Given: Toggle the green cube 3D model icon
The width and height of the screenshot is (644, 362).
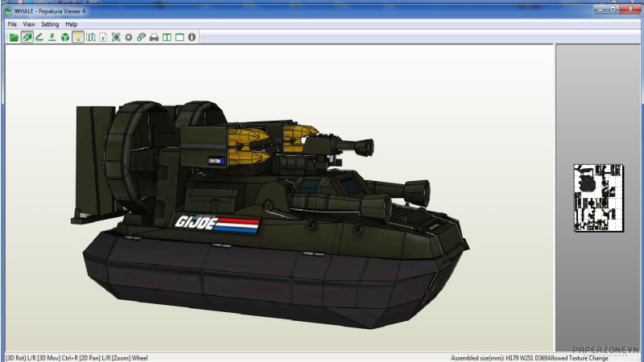Looking at the screenshot, I should tap(65, 37).
